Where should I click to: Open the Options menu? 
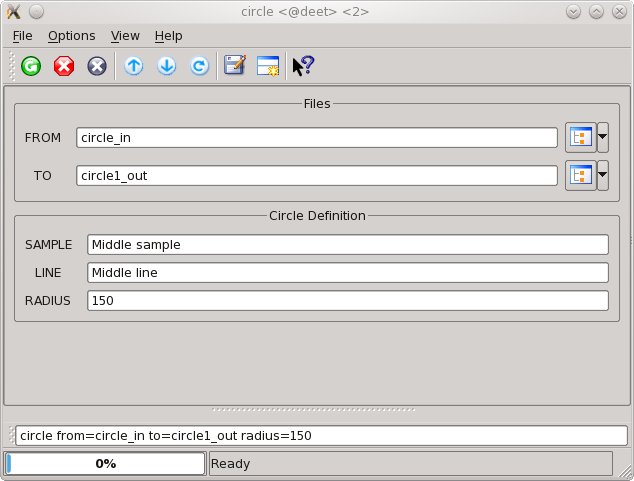(x=71, y=35)
